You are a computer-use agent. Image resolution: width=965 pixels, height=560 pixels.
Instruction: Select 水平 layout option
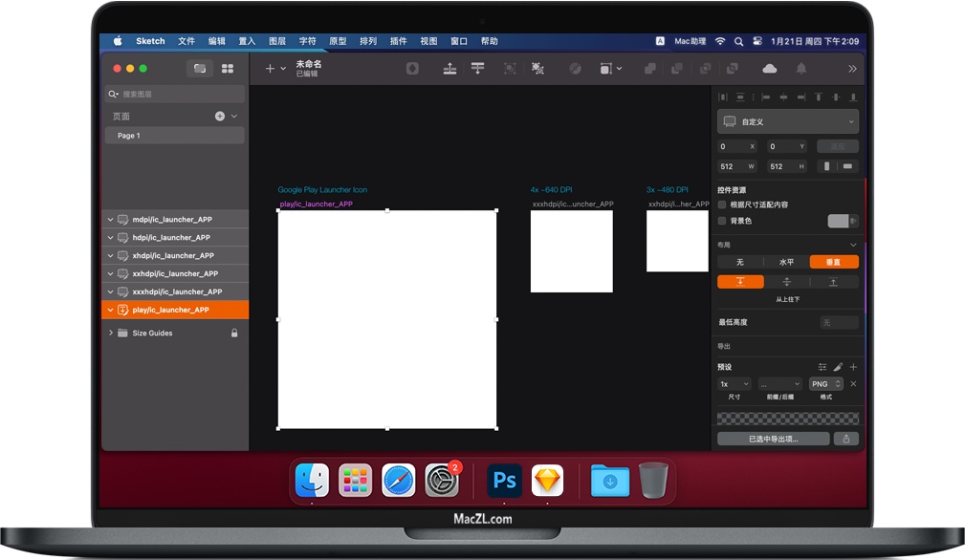point(786,262)
